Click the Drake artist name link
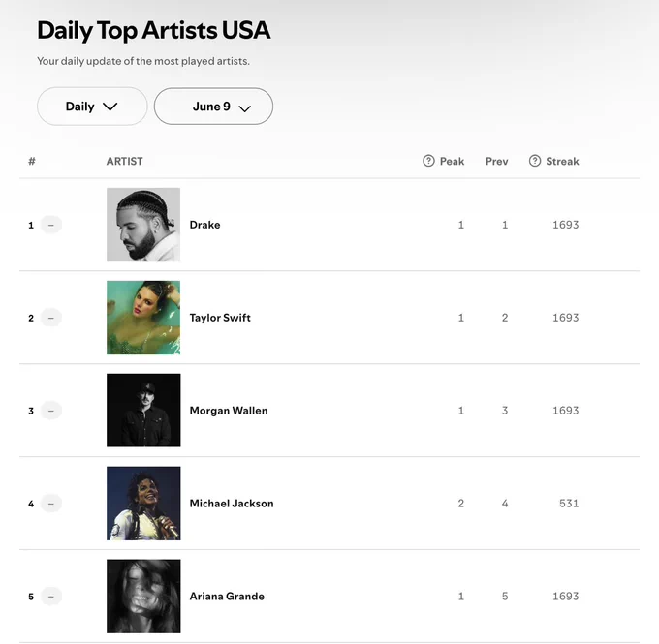 tap(204, 225)
